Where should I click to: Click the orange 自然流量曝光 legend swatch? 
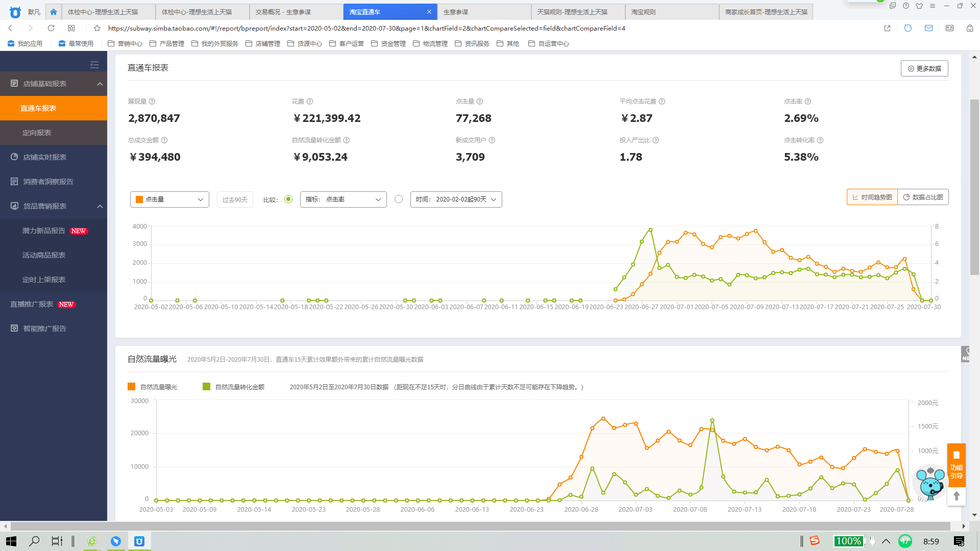[x=132, y=387]
